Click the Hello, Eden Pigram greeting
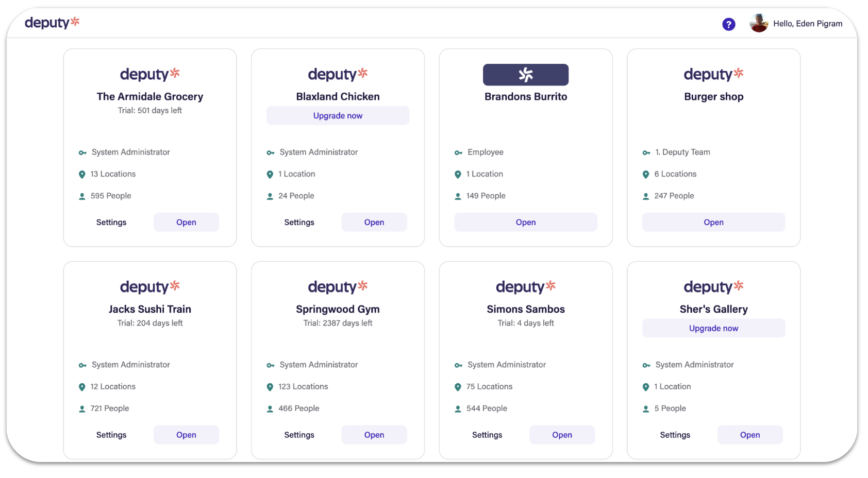Screen dimensions: 868x478 [808, 24]
